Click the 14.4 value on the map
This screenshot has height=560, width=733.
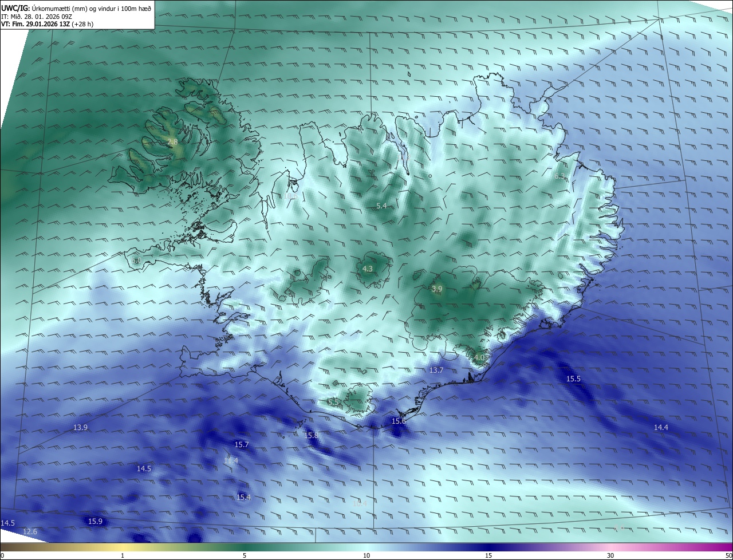[x=661, y=428]
